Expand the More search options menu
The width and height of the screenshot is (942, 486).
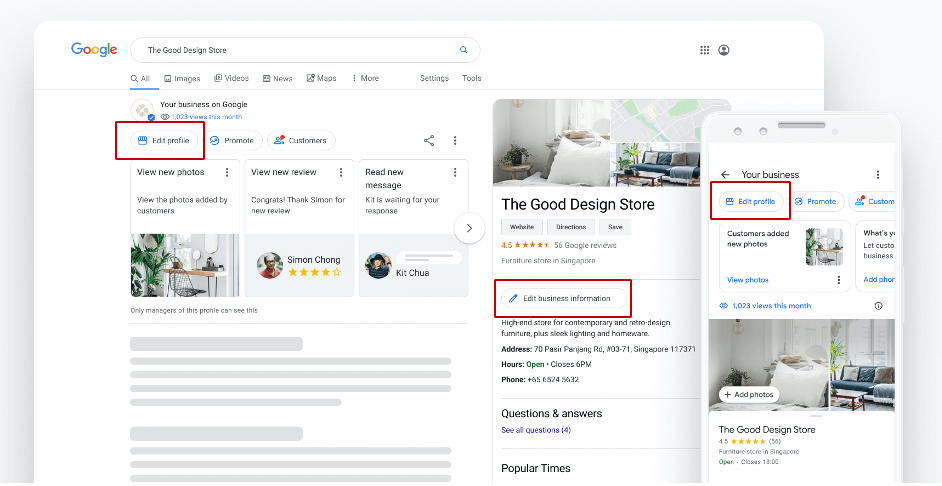(364, 78)
